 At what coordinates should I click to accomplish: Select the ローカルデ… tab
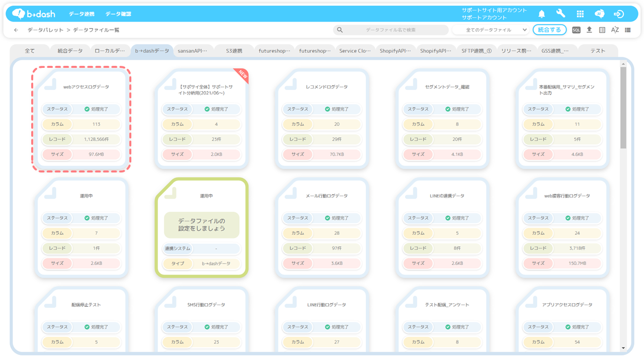tap(110, 51)
